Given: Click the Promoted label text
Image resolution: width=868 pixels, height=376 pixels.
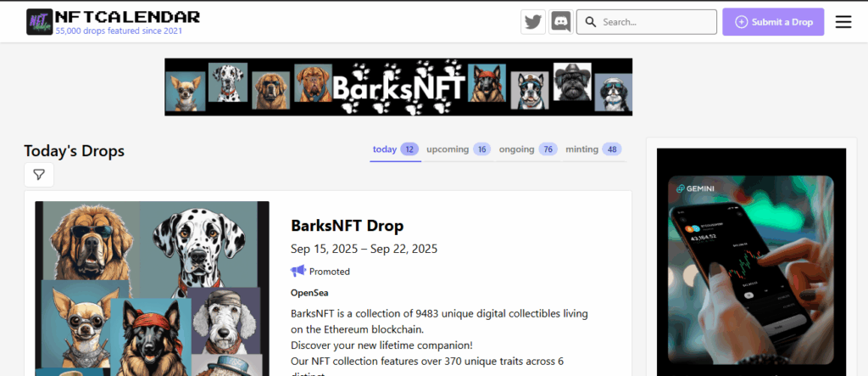Looking at the screenshot, I should tap(330, 272).
